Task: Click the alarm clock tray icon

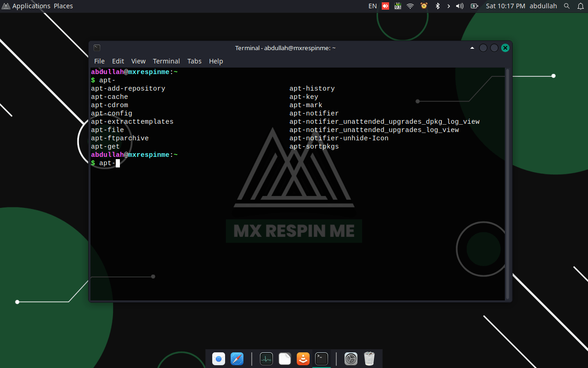Action: (424, 6)
